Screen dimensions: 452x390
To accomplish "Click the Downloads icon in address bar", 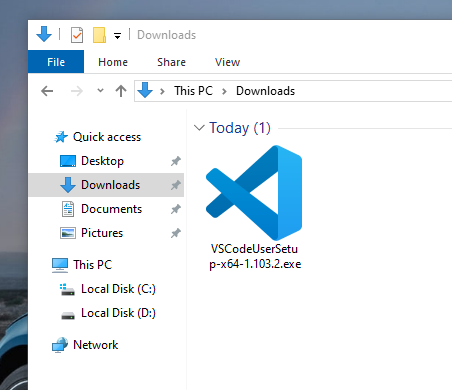I will click(145, 90).
